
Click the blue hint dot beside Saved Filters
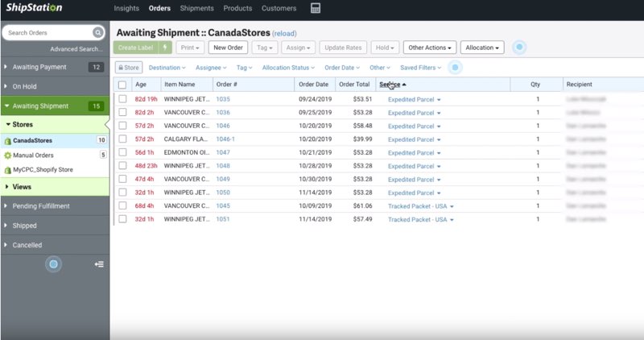(x=455, y=68)
